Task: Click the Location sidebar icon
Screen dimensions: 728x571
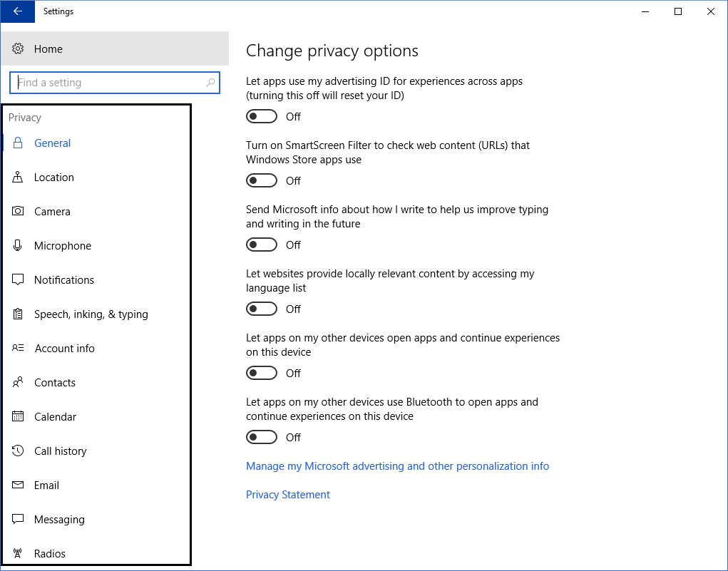Action: click(19, 178)
